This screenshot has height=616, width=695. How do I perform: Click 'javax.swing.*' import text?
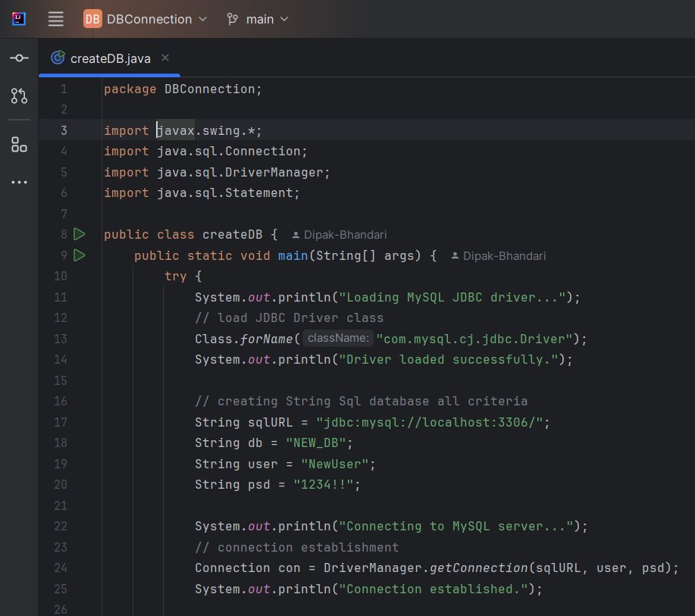pos(205,131)
